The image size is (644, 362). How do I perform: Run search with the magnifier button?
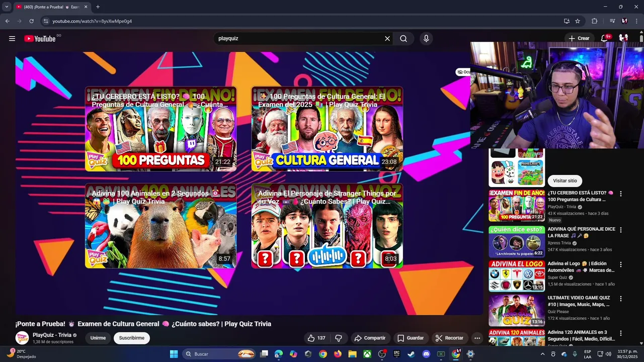[x=404, y=39]
